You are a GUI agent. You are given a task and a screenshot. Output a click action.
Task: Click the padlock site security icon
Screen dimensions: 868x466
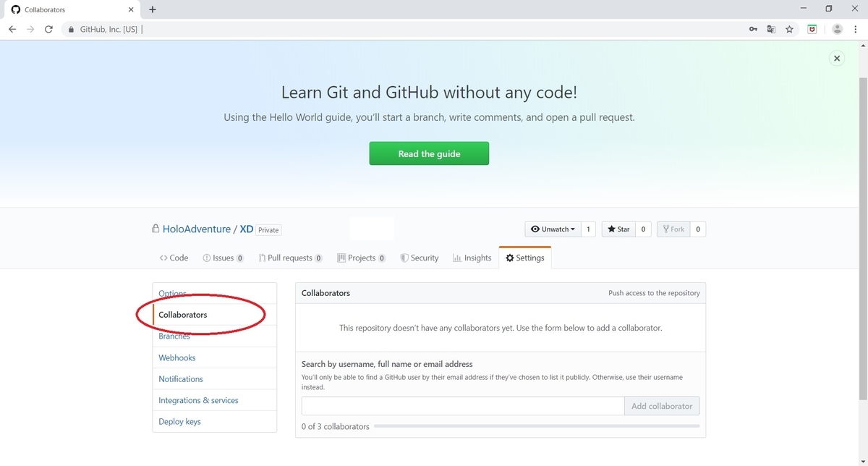tap(71, 30)
